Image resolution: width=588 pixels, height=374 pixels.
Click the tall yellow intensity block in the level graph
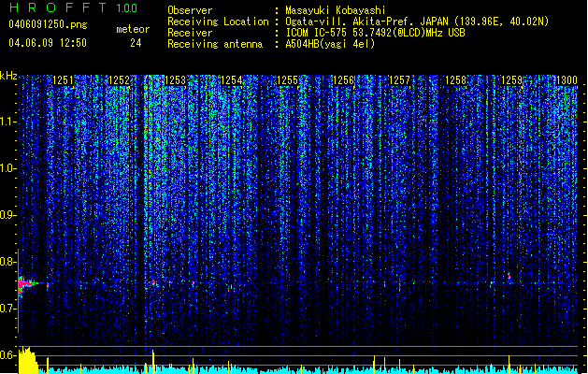[x=28, y=360]
